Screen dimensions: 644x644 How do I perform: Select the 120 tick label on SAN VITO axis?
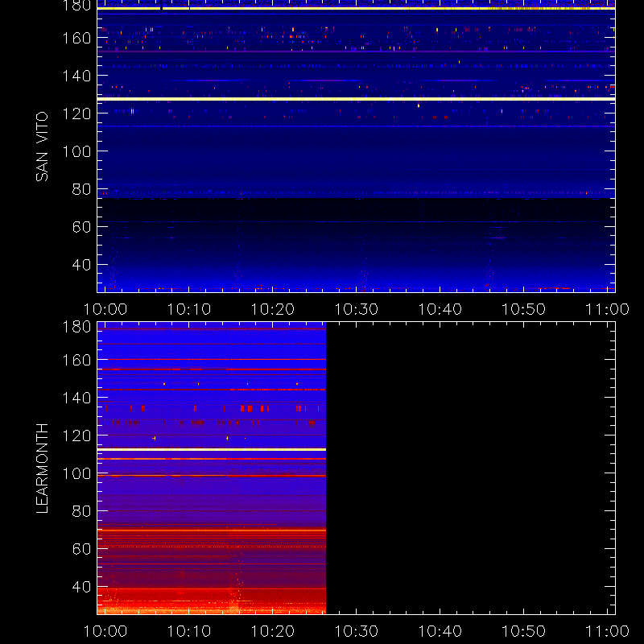(76, 114)
